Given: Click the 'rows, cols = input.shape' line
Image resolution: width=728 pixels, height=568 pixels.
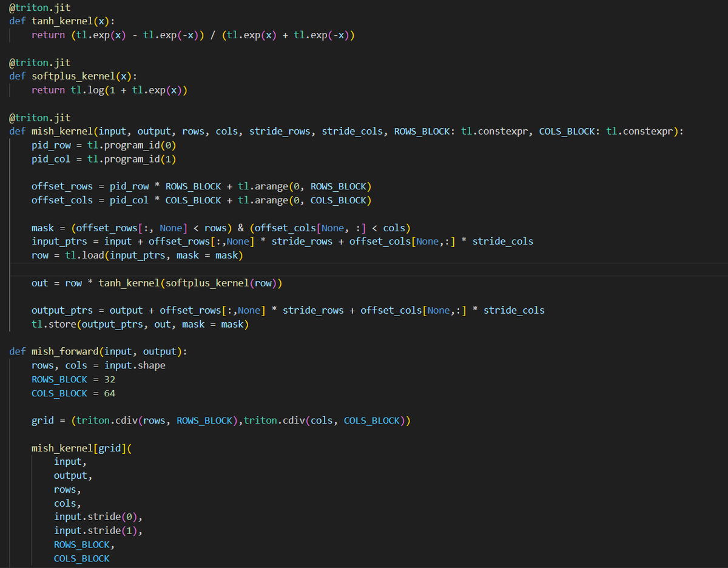Looking at the screenshot, I should 98,366.
